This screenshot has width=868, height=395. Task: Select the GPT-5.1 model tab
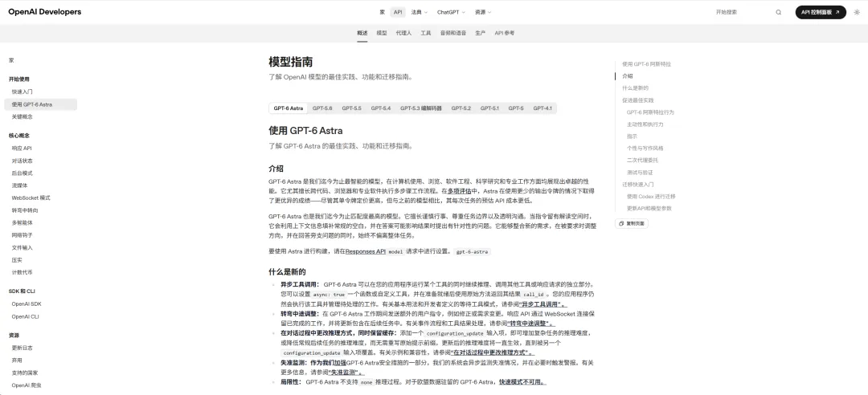coord(489,108)
